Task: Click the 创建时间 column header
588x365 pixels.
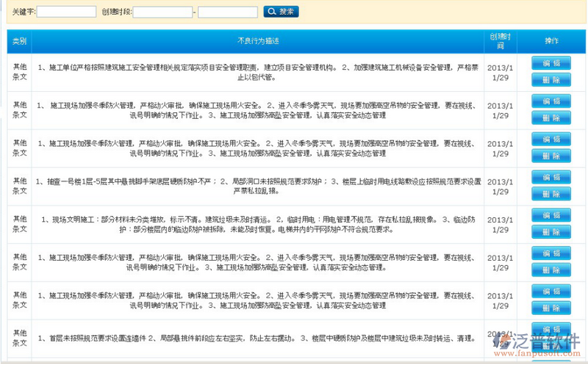Action: (x=498, y=41)
